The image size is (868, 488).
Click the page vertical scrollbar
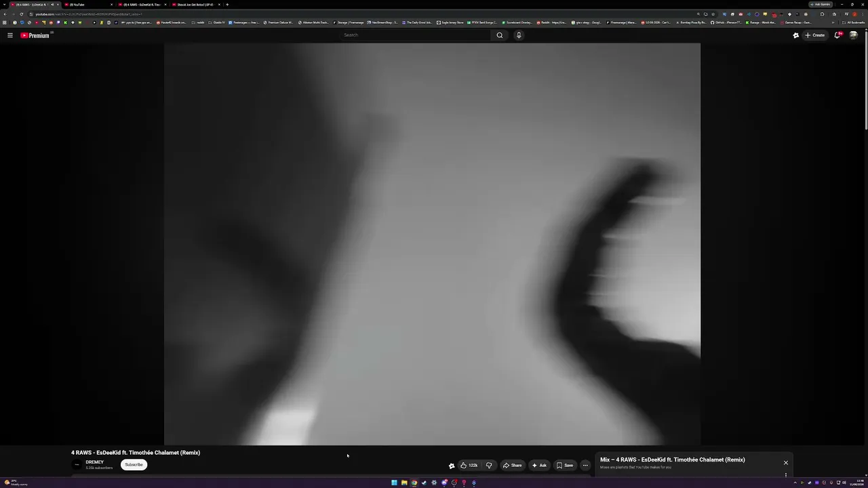tap(865, 81)
